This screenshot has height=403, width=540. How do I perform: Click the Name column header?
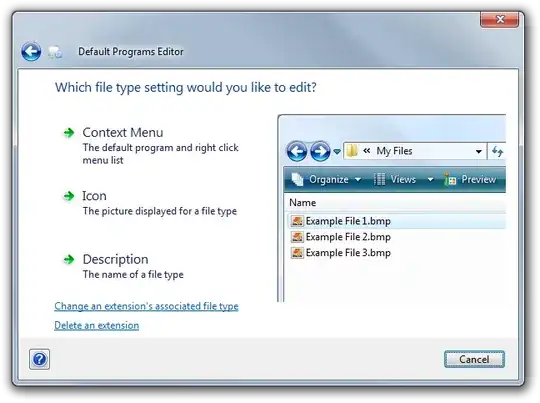click(303, 203)
